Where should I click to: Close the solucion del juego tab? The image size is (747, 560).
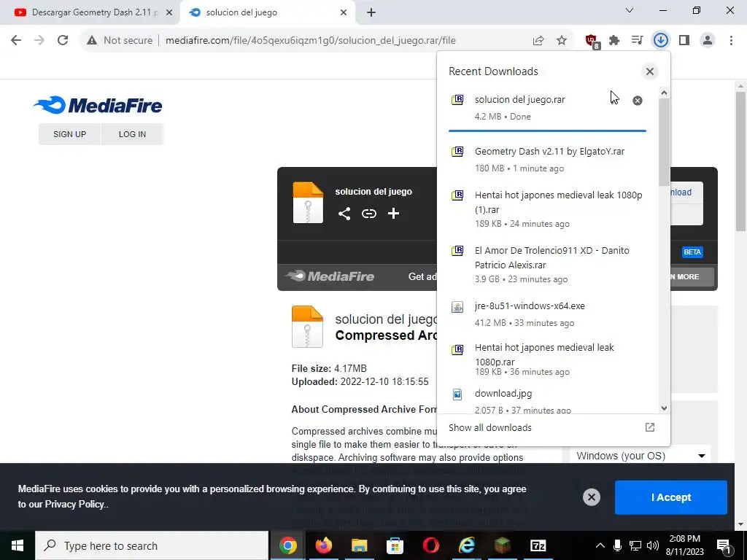click(x=344, y=13)
